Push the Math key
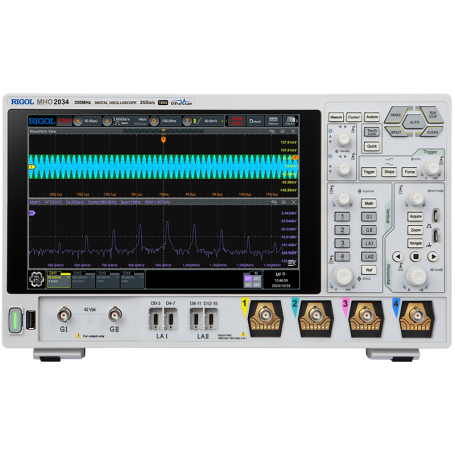The height and width of the screenshot is (455, 455). (369, 203)
